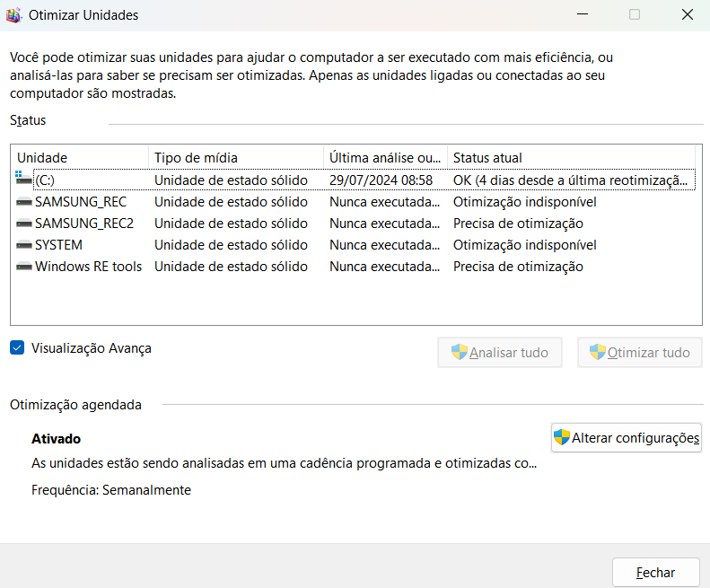Click Nunca executada in SYSTEM row
The width and height of the screenshot is (710, 588).
pyautogui.click(x=384, y=245)
